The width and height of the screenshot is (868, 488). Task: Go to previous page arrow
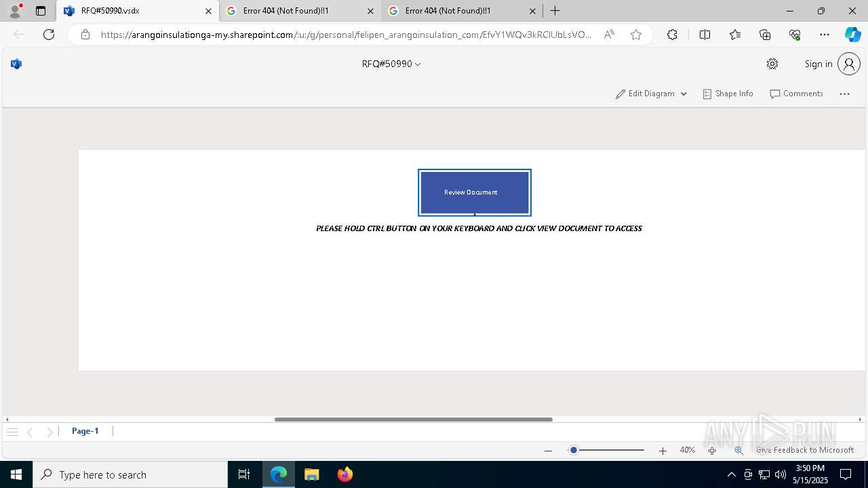point(30,432)
